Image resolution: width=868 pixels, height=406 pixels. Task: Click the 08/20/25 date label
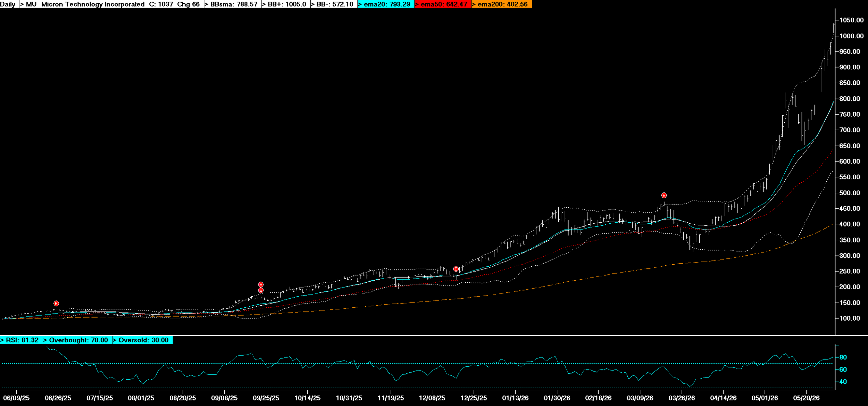click(183, 398)
